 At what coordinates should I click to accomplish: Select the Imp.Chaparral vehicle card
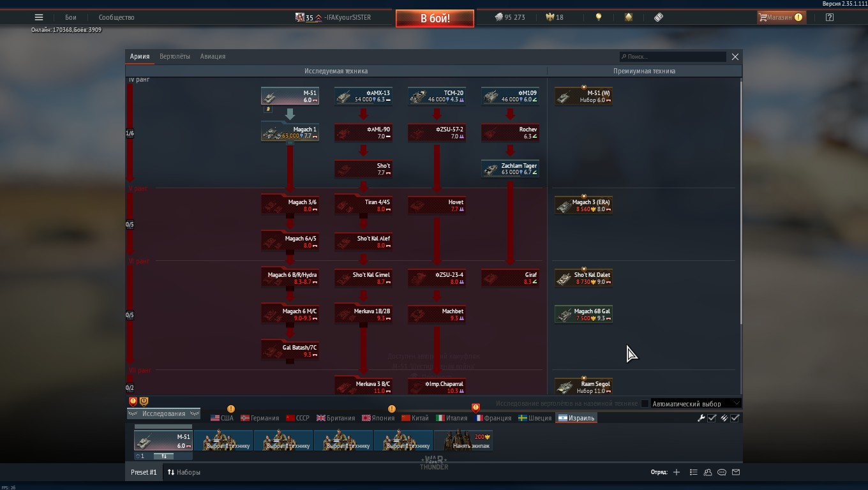pos(437,387)
